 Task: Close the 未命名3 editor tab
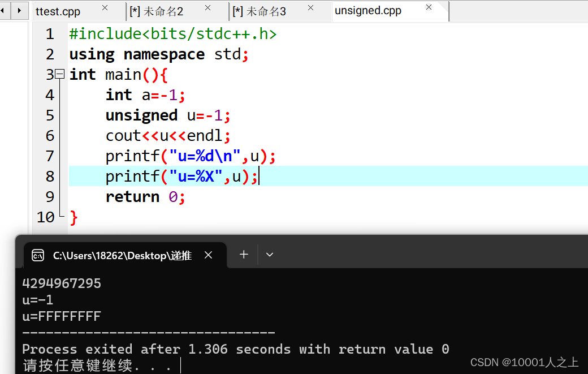(x=310, y=8)
